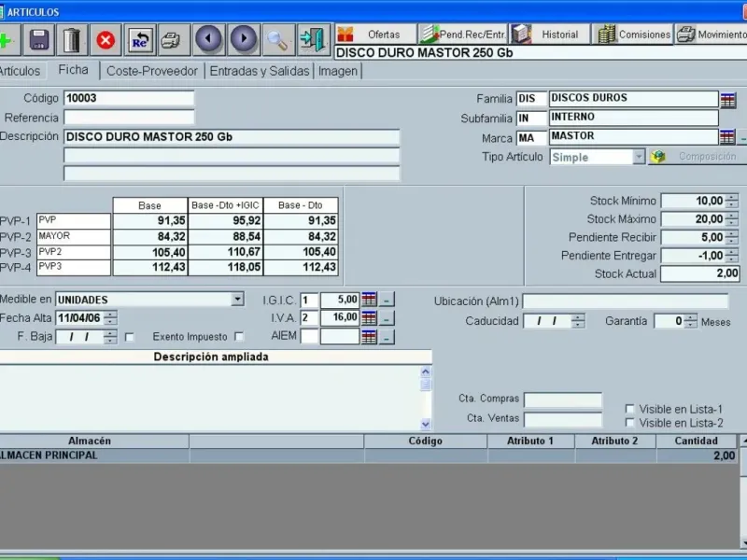Screen dimensions: 747x560
Task: Click the Stock Actual field
Action: (x=699, y=273)
